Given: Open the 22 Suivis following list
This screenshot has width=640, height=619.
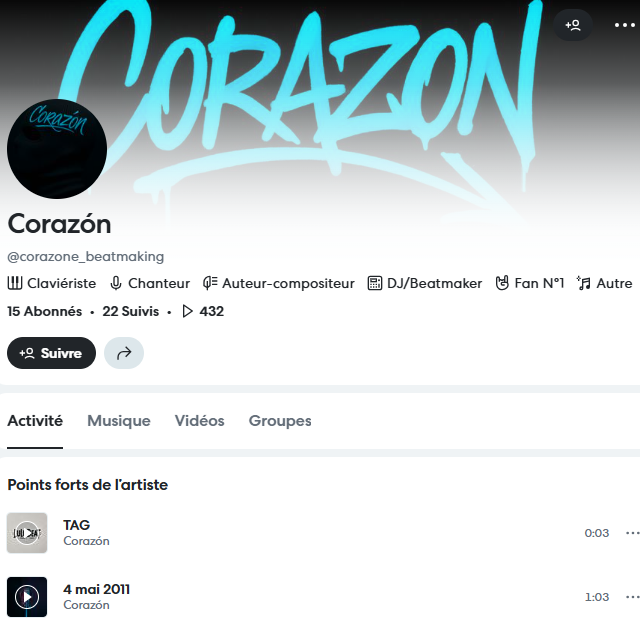Looking at the screenshot, I should (x=131, y=311).
